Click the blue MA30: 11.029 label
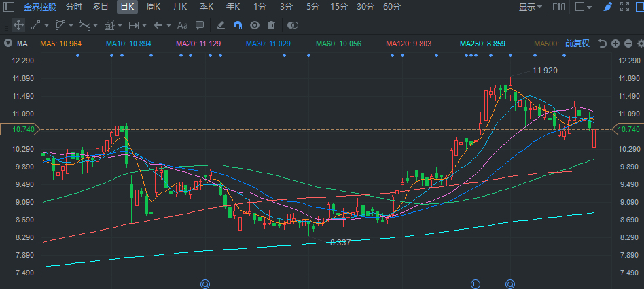Screen dimensions: 644x289 [268, 44]
